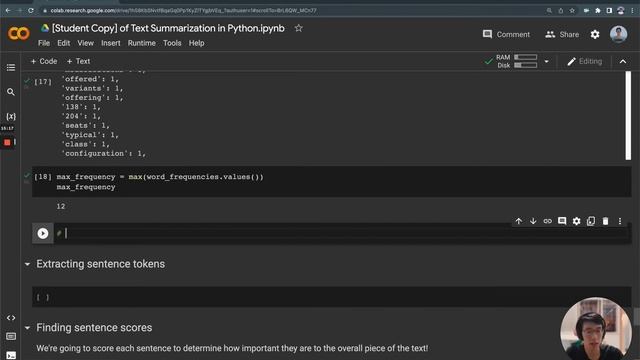
Task: Collapse the Finding sentence scores section
Action: coord(27,327)
